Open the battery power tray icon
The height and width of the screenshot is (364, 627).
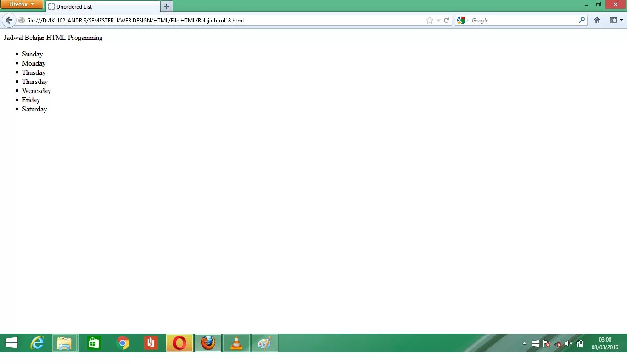(x=580, y=343)
